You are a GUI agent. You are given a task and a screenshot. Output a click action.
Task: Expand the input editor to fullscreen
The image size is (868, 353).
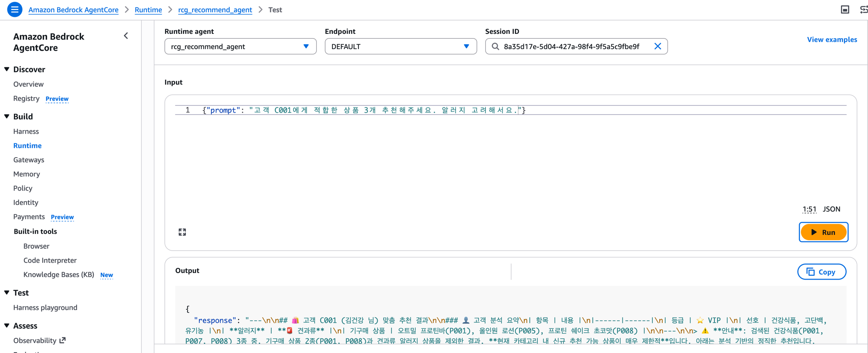(x=182, y=232)
